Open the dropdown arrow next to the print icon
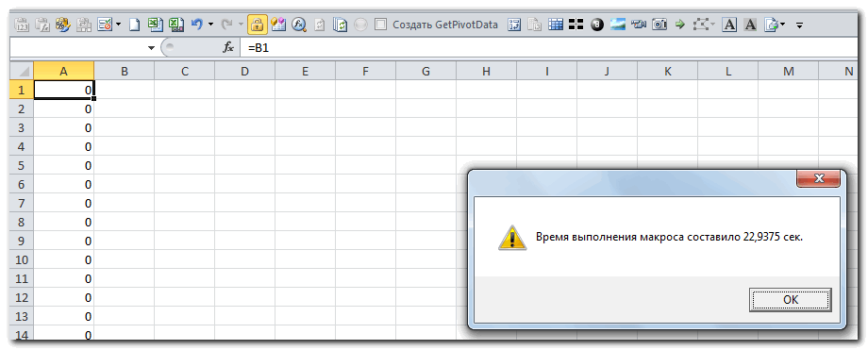 coord(782,25)
